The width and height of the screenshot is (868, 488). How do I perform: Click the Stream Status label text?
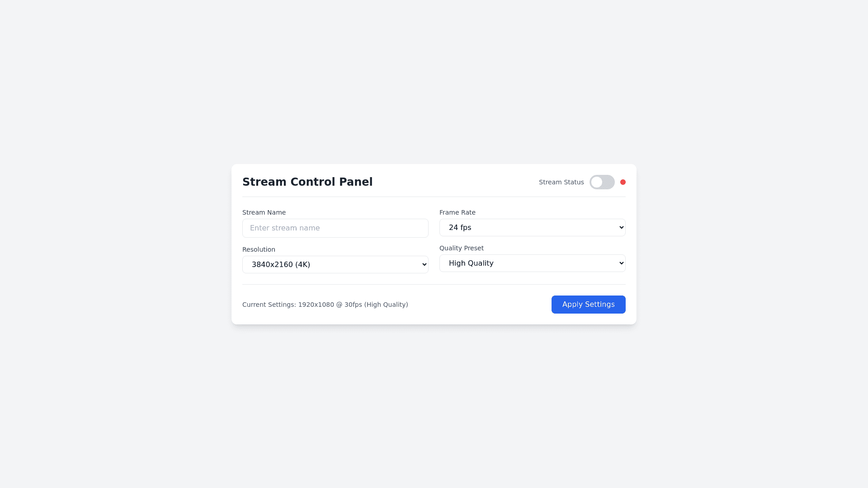pyautogui.click(x=561, y=182)
